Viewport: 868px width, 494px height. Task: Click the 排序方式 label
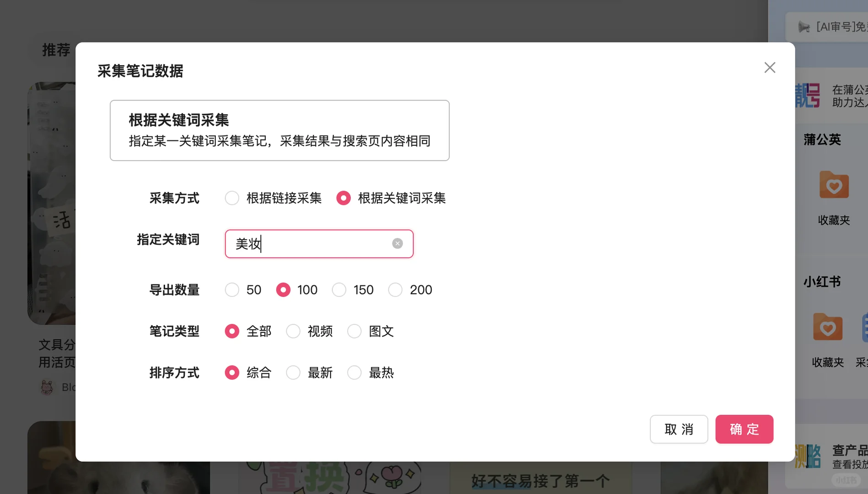[174, 373]
